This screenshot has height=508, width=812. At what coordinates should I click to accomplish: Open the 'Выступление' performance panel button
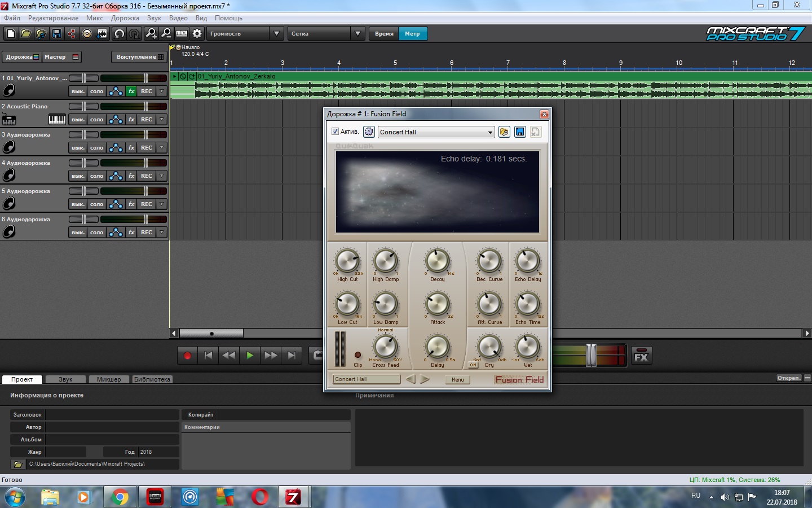[140, 57]
